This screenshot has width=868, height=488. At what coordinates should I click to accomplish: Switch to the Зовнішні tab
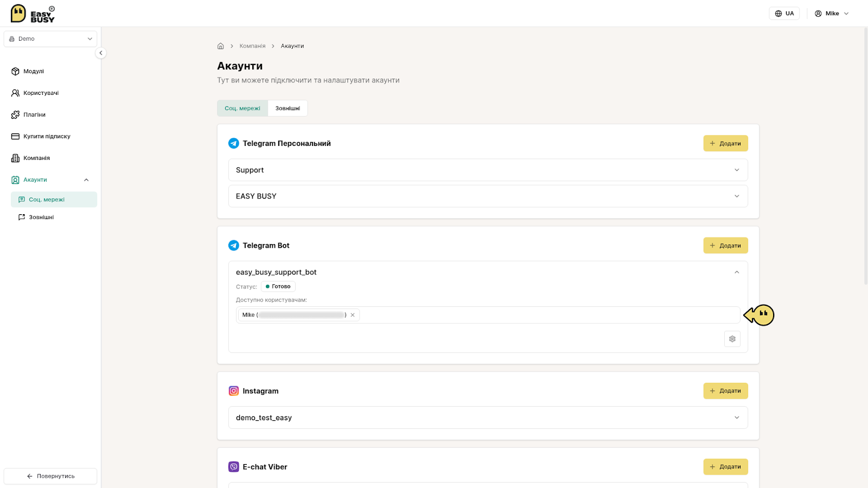click(288, 108)
